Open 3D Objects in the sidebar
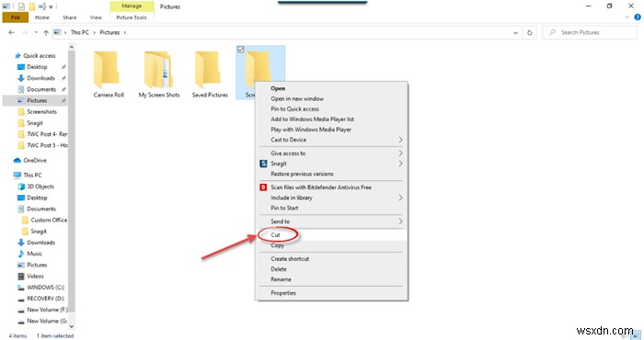The height and width of the screenshot is (340, 644). [x=40, y=187]
